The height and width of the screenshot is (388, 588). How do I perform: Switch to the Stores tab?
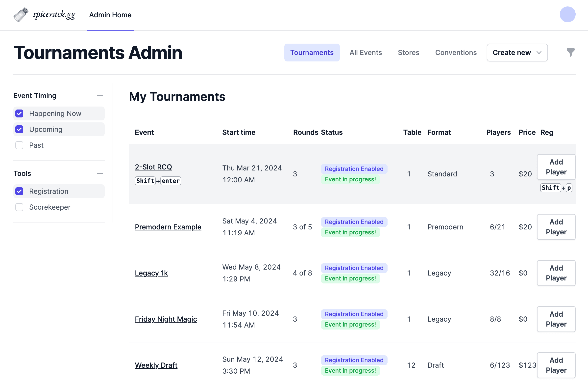click(408, 52)
